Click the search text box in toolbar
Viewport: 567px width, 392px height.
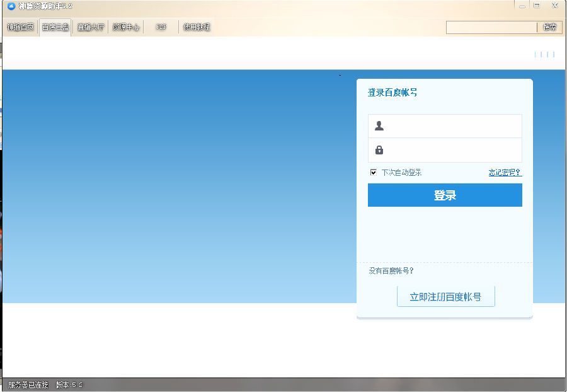click(x=491, y=27)
